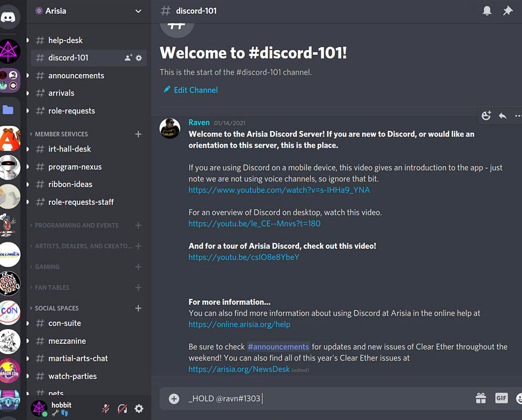
Task: Toggle microphone mute
Action: [x=105, y=408]
